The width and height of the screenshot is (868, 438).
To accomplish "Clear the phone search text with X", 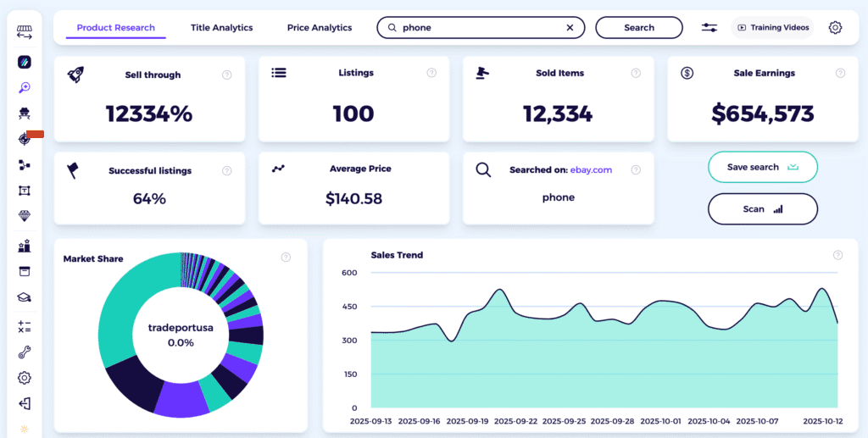I will click(570, 28).
